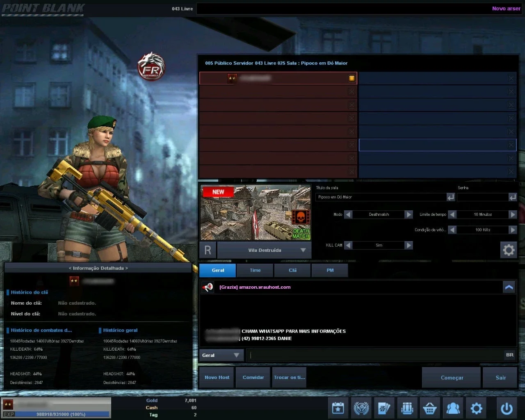
Task: Open the shop basket icon
Action: pyautogui.click(x=430, y=408)
